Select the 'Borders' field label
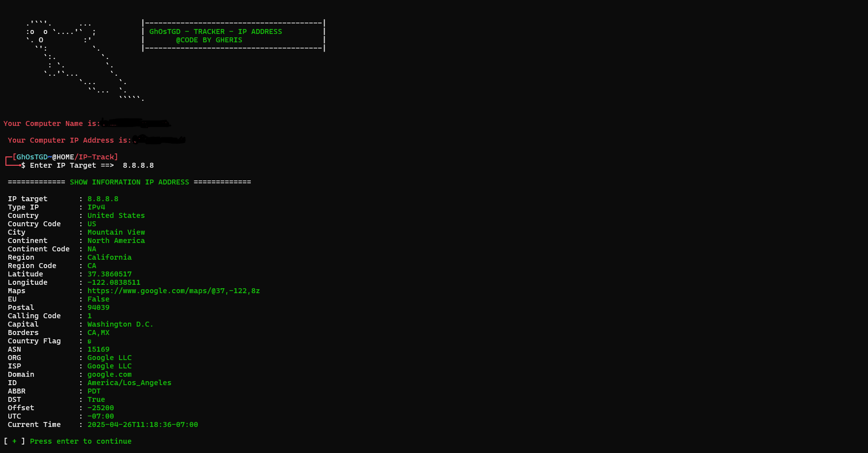 click(23, 332)
